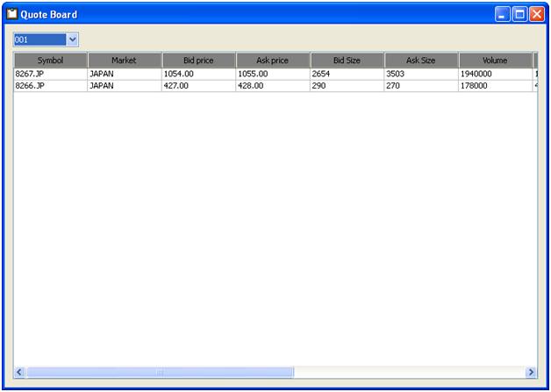This screenshot has height=392, width=551.
Task: Click the Ask Size column header
Action: (421, 61)
